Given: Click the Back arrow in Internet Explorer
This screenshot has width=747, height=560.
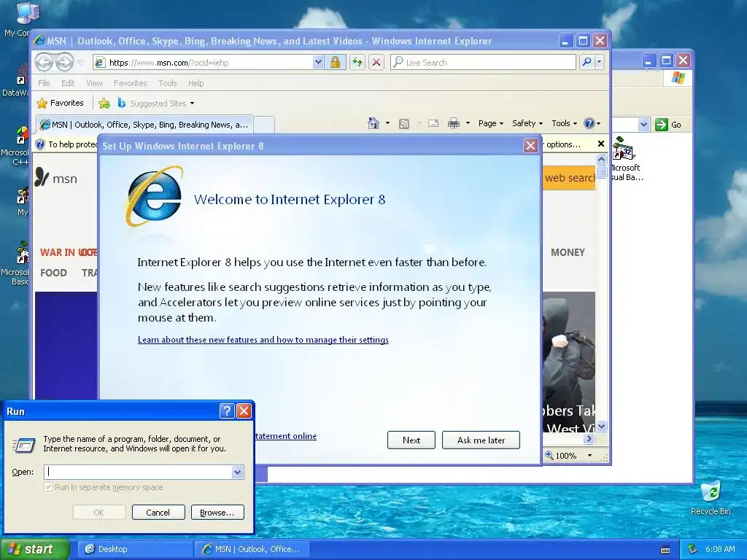Looking at the screenshot, I should (44, 62).
